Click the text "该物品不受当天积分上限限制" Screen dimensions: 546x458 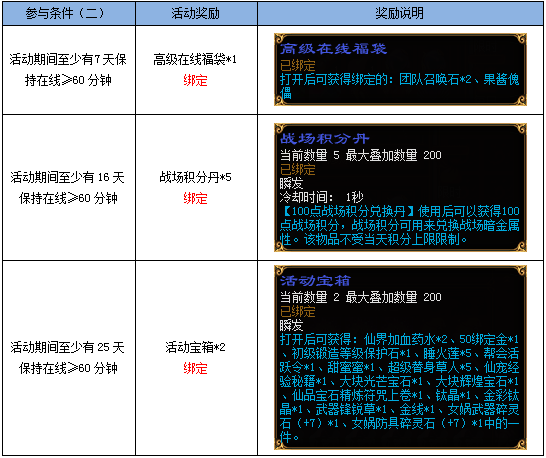point(382,239)
